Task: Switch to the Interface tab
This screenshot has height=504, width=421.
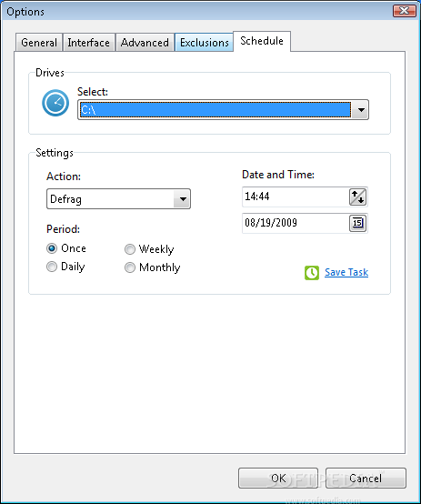Action: [89, 43]
